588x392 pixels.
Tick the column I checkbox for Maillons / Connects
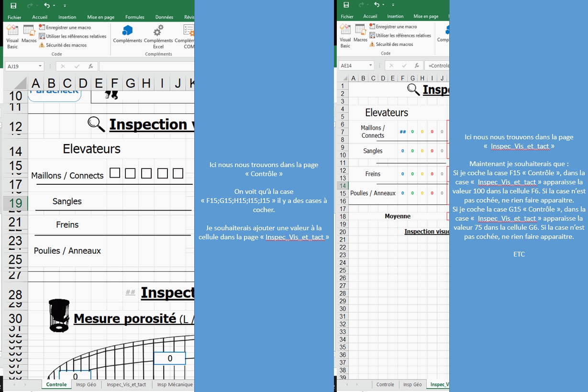(x=162, y=173)
